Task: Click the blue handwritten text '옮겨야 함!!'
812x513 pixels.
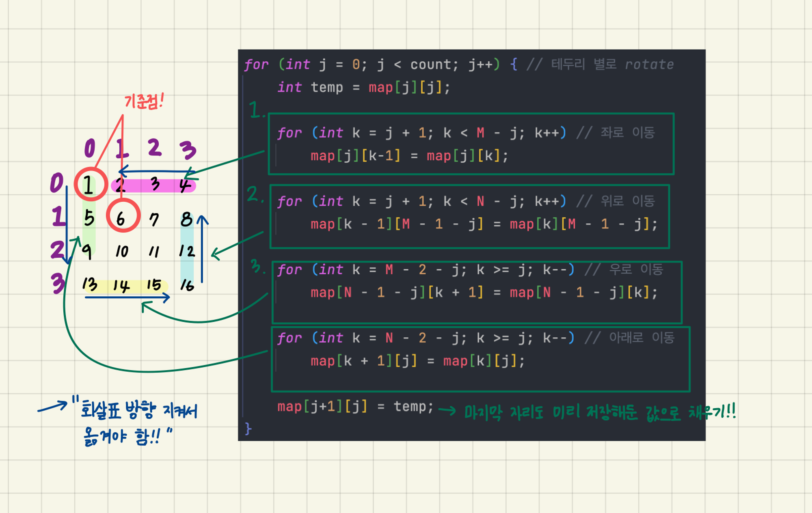Action: point(122,436)
